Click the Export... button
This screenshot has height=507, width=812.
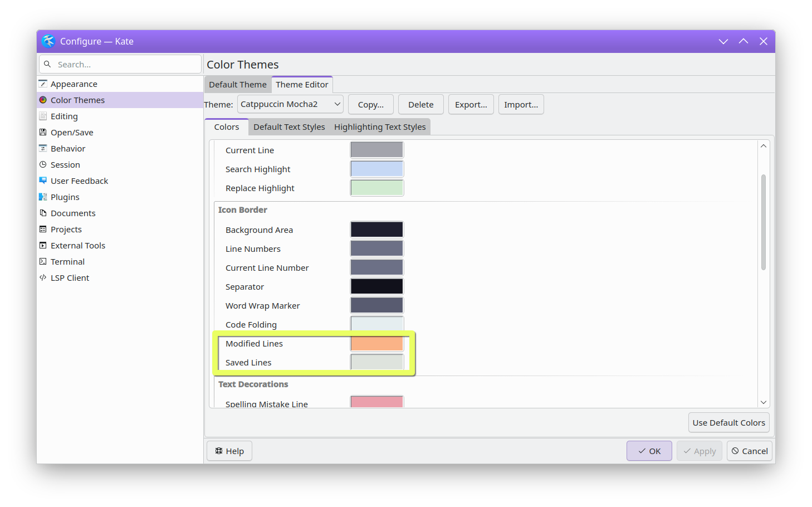pos(471,104)
